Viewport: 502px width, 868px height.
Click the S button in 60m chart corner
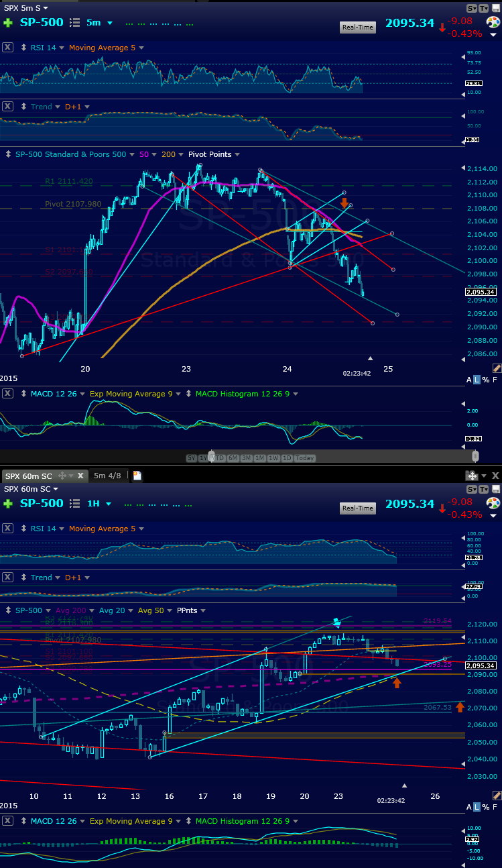473,489
